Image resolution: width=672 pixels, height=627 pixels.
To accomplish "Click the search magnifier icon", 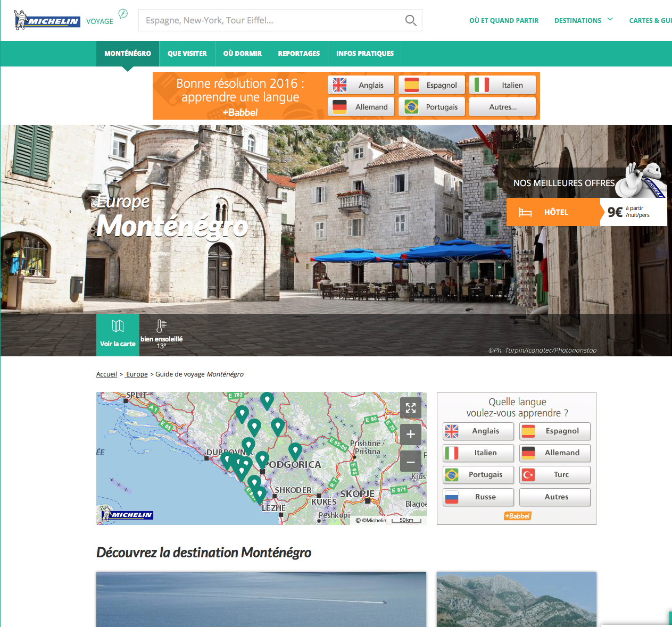I will pos(411,20).
